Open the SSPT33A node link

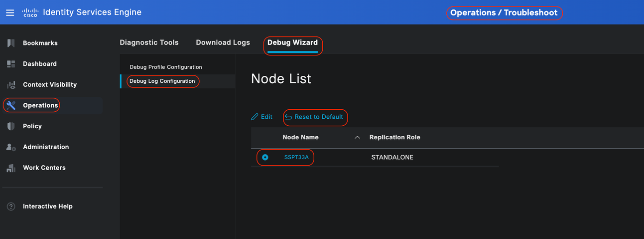coord(296,157)
